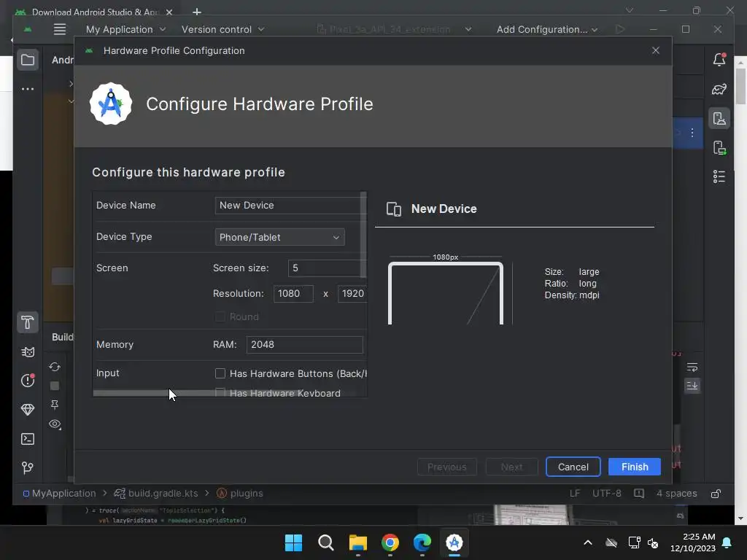Close the Hardware Profile Configuration dialog

click(x=656, y=50)
